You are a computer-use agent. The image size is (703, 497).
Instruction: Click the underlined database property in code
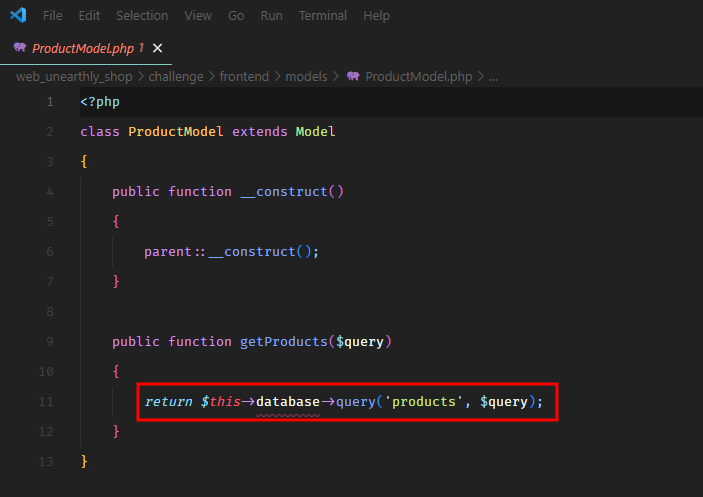(288, 401)
